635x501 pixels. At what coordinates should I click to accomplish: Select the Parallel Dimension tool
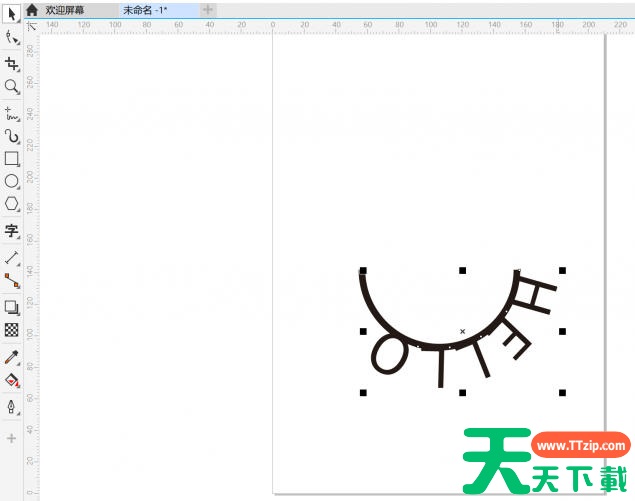(x=12, y=257)
